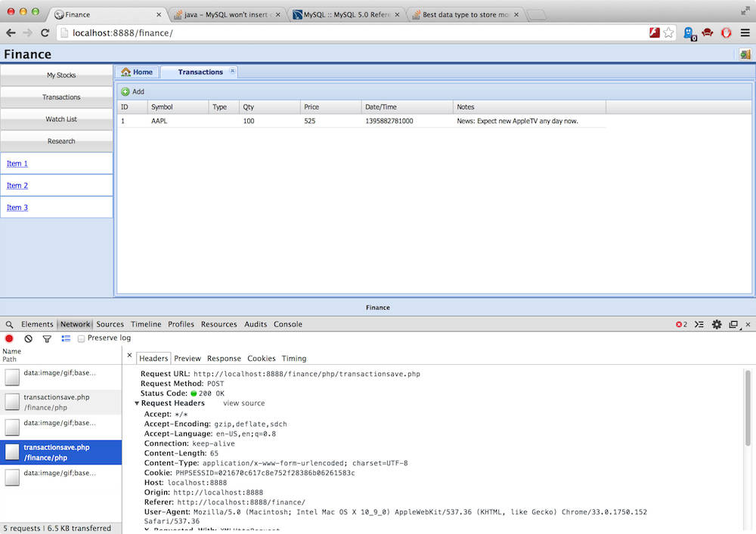The height and width of the screenshot is (534, 756).
Task: Toggle larger network request rows
Action: click(x=64, y=338)
